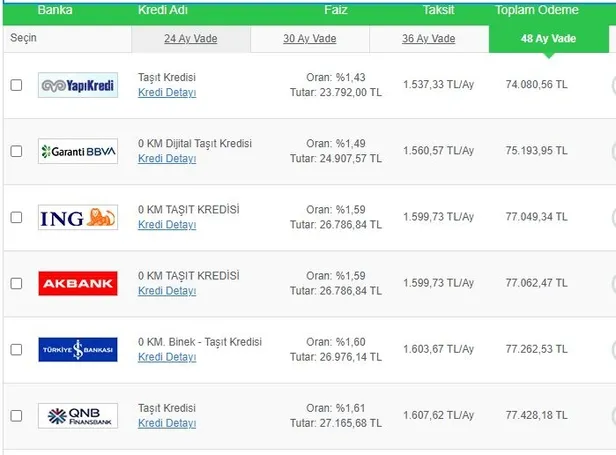Screen dimensions: 616x455
Task: Choose the 48 Ay Vade tab
Action: [x=550, y=39]
